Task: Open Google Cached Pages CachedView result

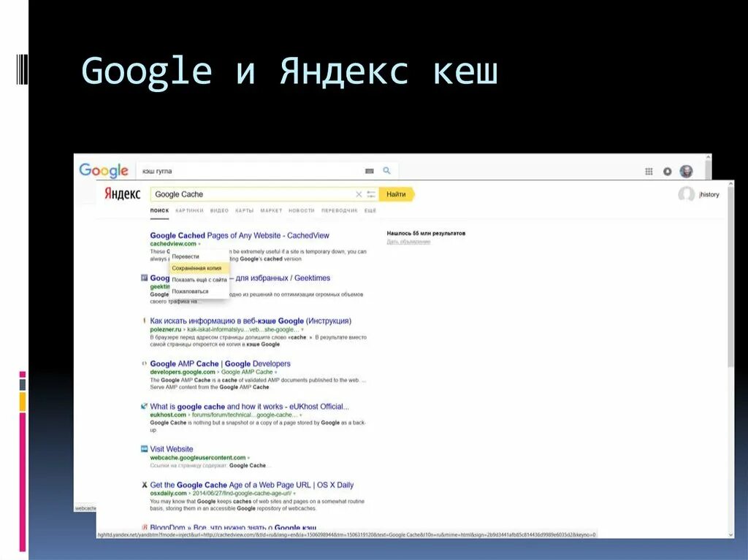Action: point(240,235)
